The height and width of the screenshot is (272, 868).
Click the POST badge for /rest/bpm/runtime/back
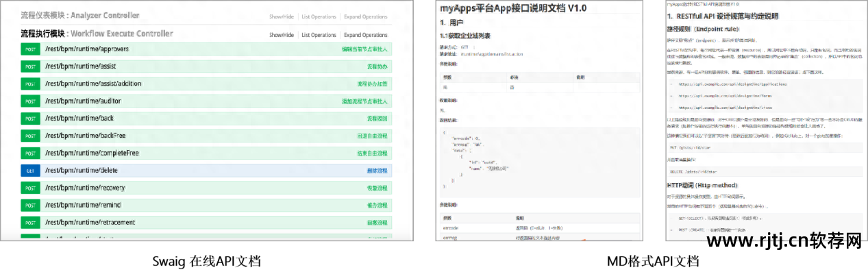[x=30, y=119]
